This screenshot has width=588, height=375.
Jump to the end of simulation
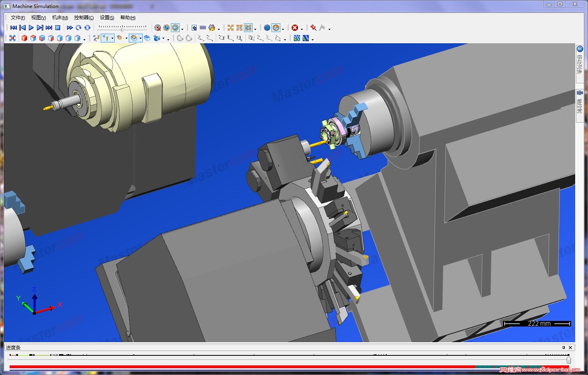pos(49,28)
